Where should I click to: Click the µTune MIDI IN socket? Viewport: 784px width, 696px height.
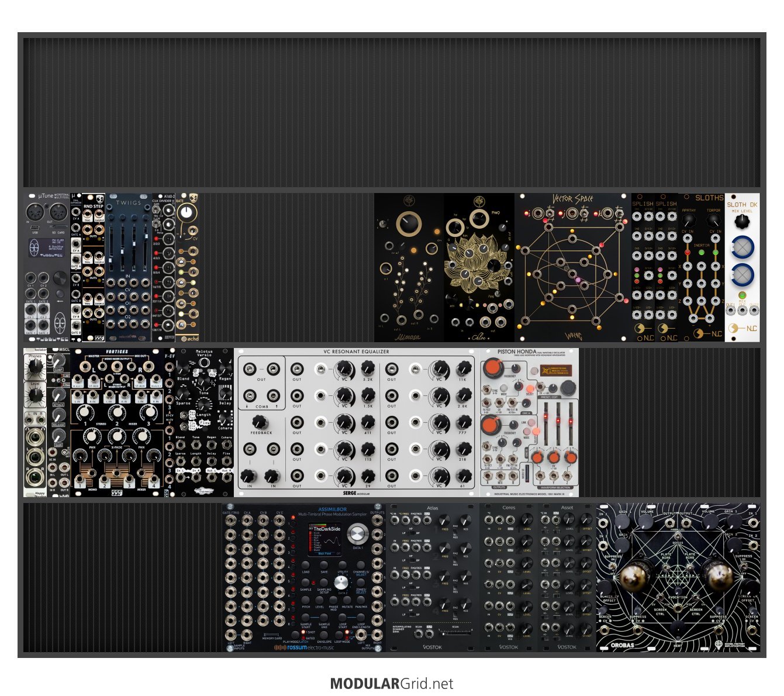pyautogui.click(x=35, y=212)
